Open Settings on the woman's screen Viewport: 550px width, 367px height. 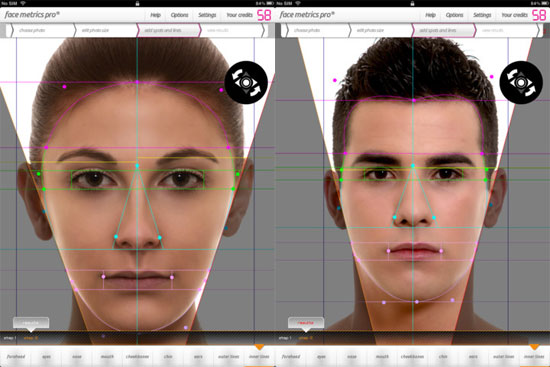(207, 15)
